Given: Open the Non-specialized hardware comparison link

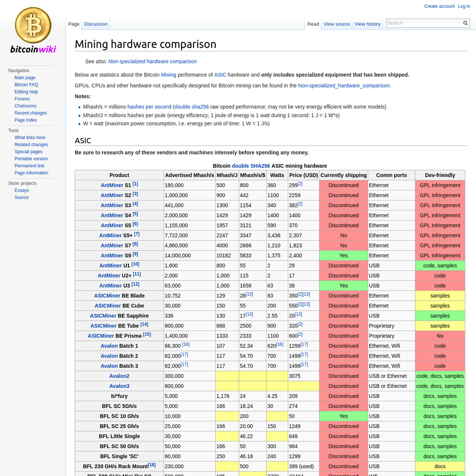Looking at the screenshot, I should [x=152, y=61].
